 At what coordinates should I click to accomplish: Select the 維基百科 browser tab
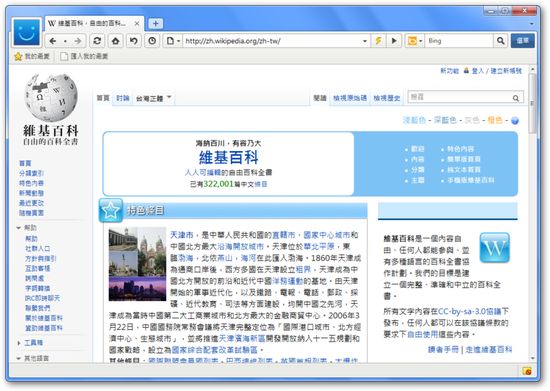[x=94, y=23]
